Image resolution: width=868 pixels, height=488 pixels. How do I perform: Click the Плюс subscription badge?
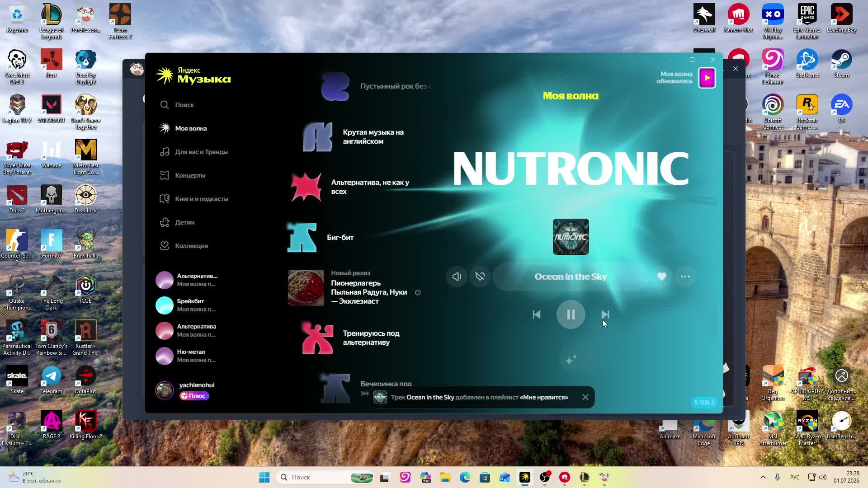pos(194,396)
